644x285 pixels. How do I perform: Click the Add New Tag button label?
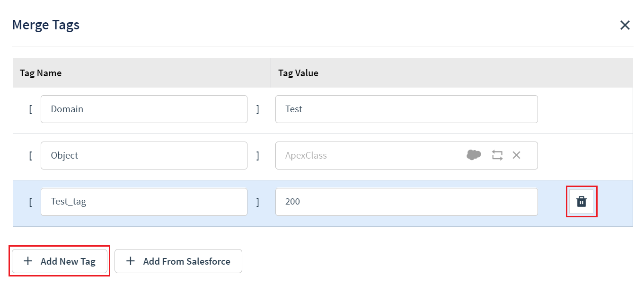68,261
